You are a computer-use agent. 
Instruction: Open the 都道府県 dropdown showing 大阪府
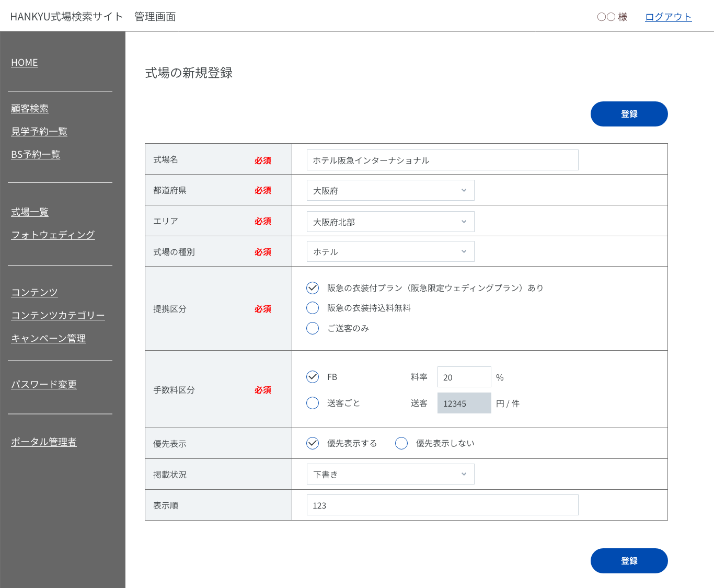point(390,191)
